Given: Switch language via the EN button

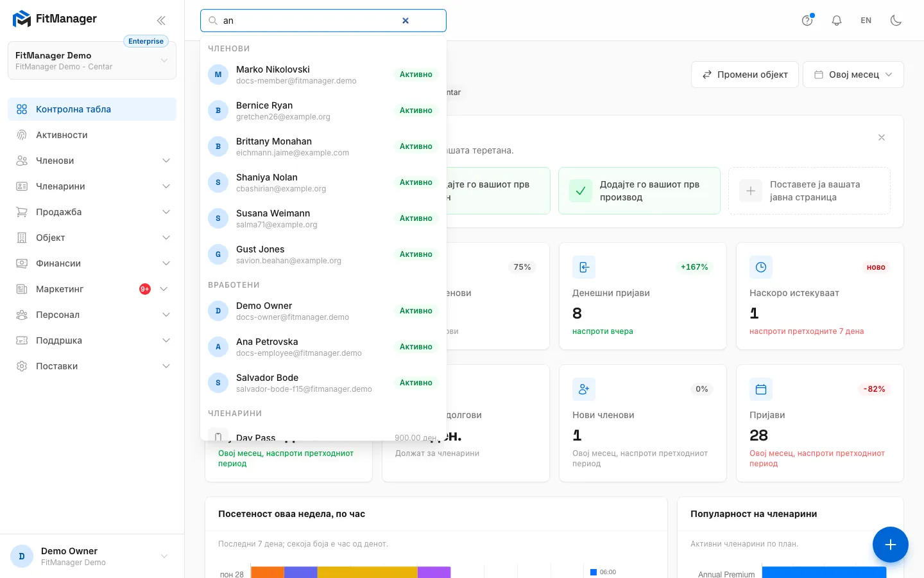Looking at the screenshot, I should [866, 21].
